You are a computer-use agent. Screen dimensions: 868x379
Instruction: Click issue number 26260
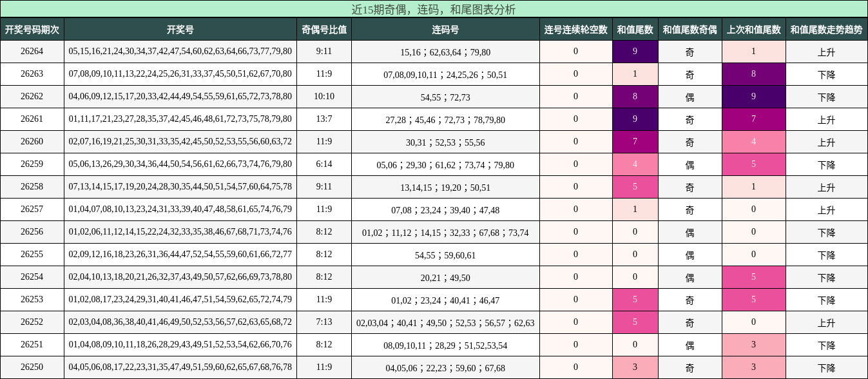[x=32, y=142]
